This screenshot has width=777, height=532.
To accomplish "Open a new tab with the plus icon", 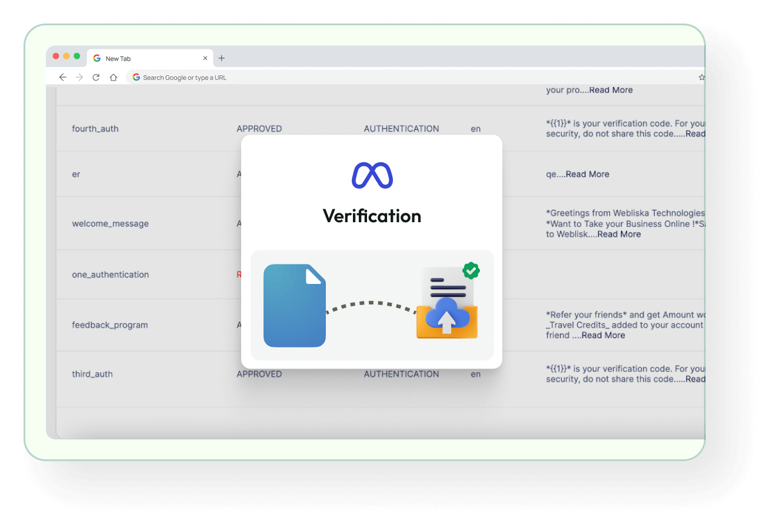I will tap(222, 58).
